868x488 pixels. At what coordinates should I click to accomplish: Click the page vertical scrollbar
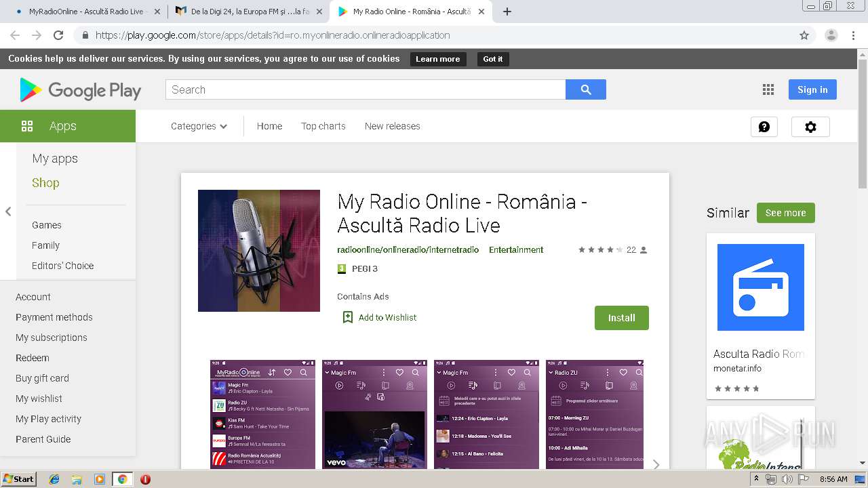862,123
